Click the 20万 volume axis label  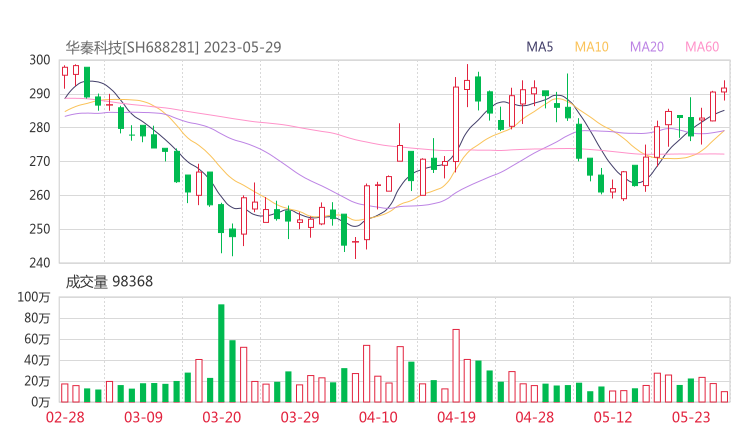(x=37, y=381)
